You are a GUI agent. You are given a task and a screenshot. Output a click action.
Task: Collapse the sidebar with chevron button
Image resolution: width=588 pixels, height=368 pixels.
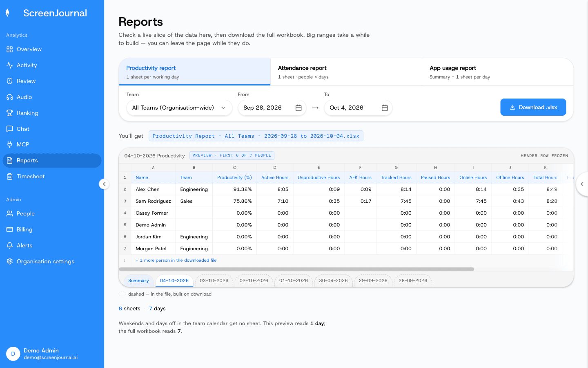(x=104, y=184)
